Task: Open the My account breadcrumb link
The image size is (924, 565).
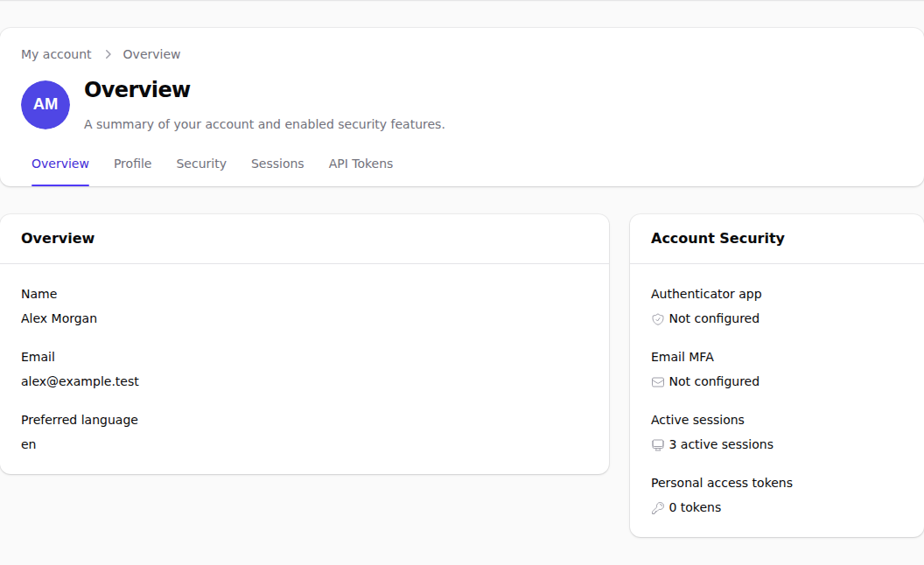Action: click(57, 54)
